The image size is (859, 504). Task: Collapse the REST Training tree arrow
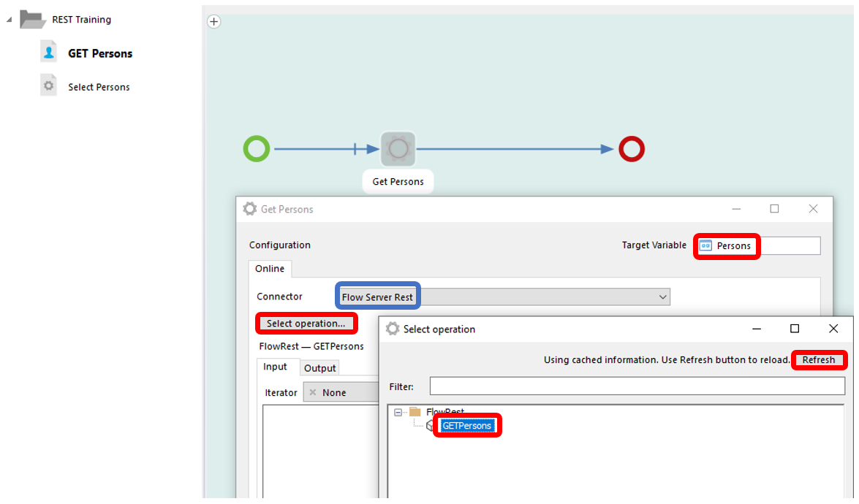tap(9, 20)
